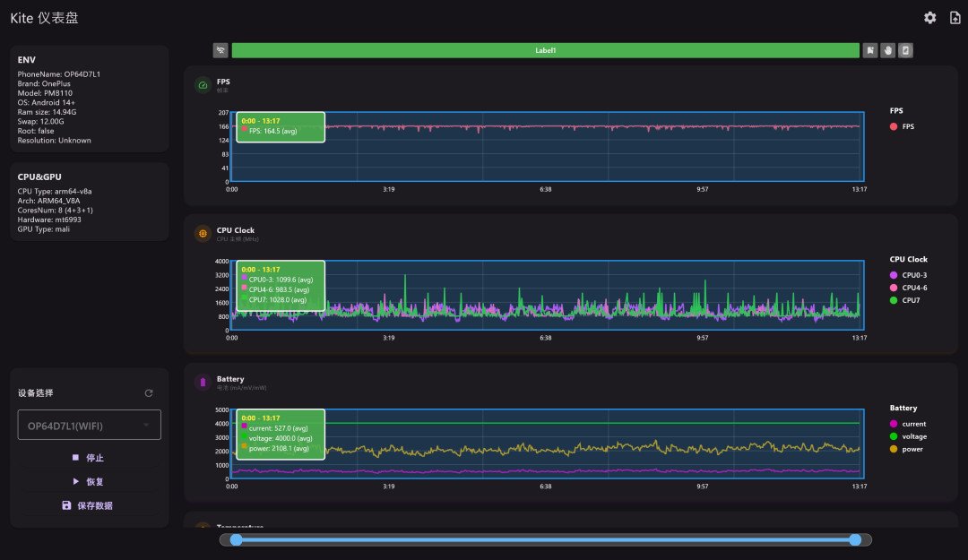Select the green Label1 bar

(x=545, y=51)
